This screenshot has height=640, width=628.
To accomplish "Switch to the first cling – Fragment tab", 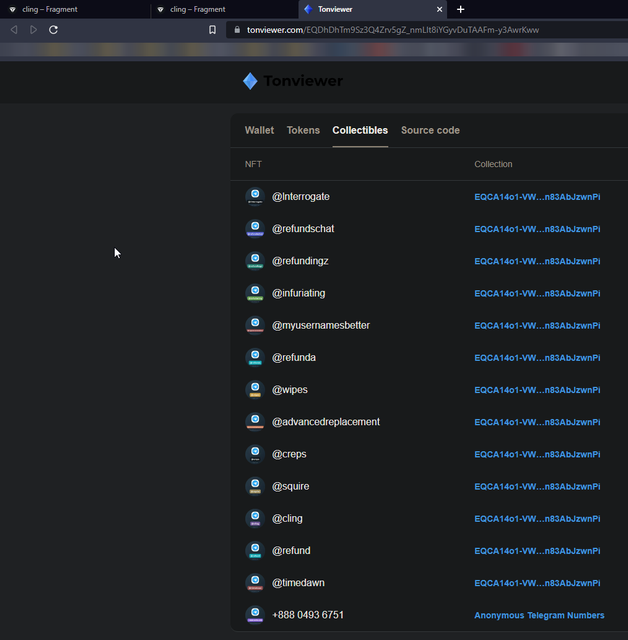I will pos(75,9).
